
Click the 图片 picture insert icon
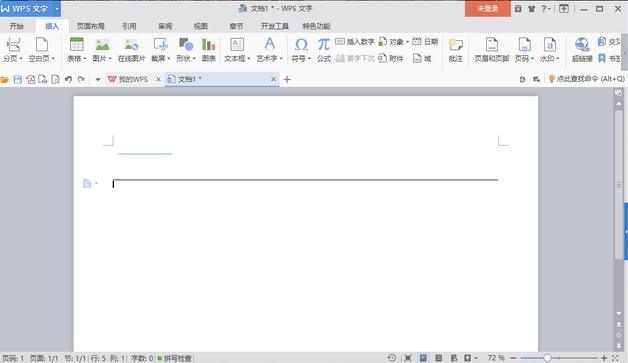pos(102,49)
